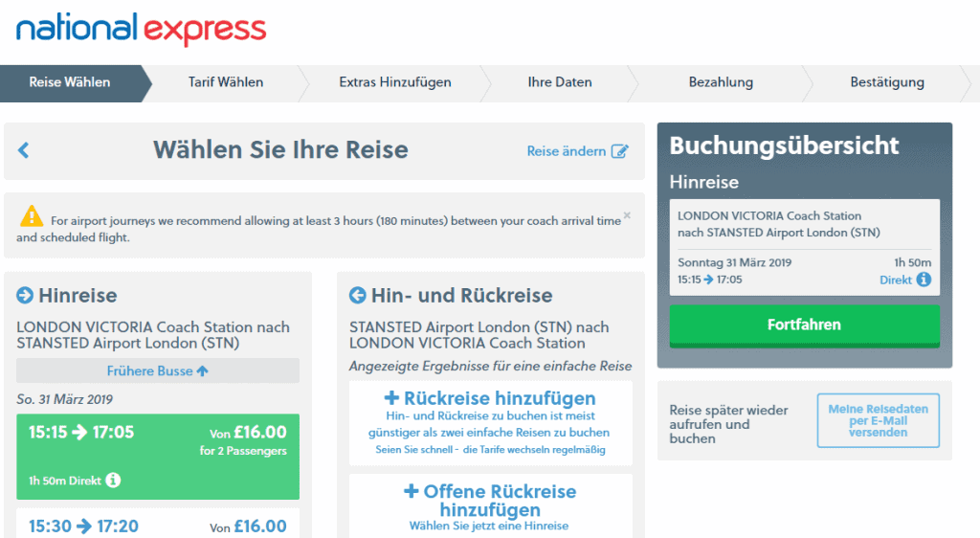Click the edit pencil icon beside Reise ändern

tap(619, 151)
